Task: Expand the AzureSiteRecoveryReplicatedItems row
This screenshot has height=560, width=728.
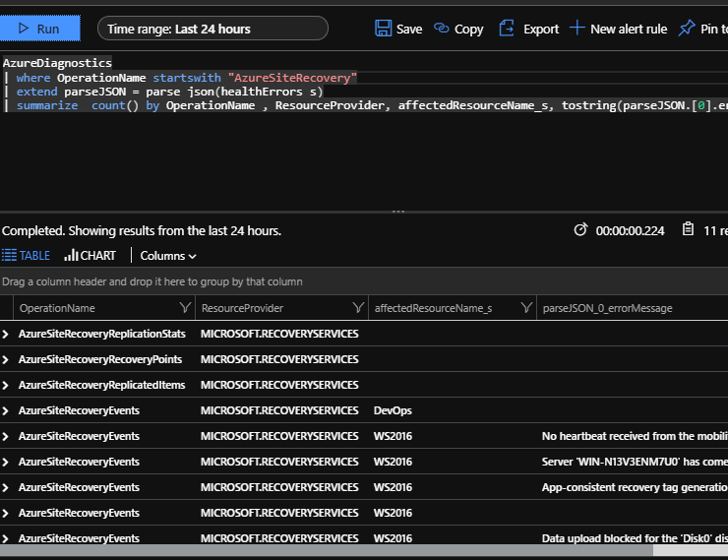Action: (6, 385)
